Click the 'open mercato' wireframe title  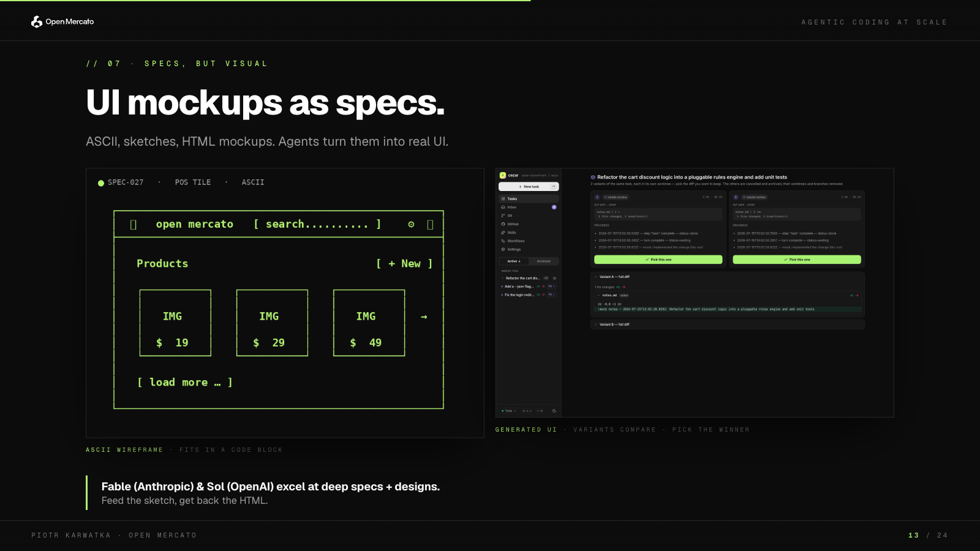[x=195, y=224]
